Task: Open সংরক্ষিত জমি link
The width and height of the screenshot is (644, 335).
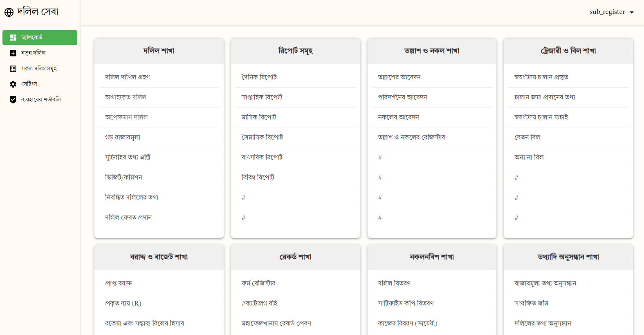Action: point(532,304)
